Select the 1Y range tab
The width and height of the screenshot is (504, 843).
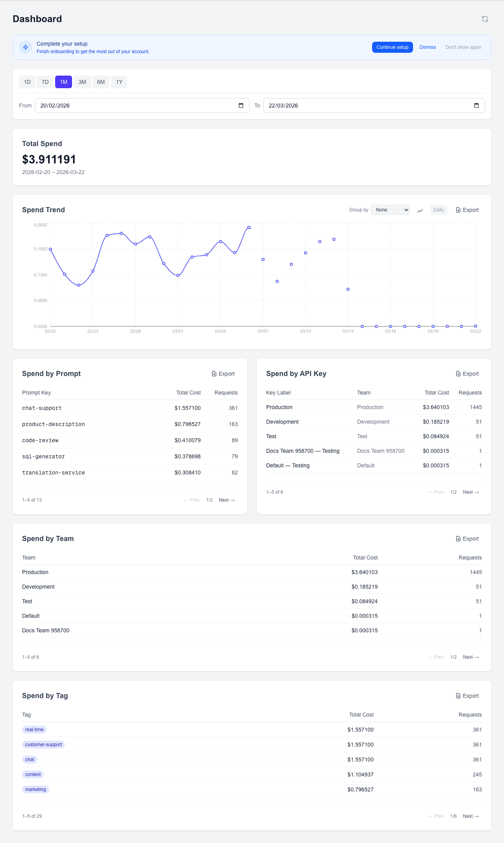(119, 82)
